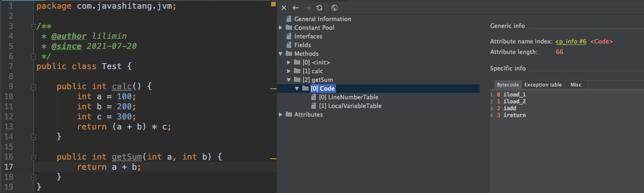The image size is (644, 193).
Task: Expand the Constant Pool node
Action: [281, 28]
